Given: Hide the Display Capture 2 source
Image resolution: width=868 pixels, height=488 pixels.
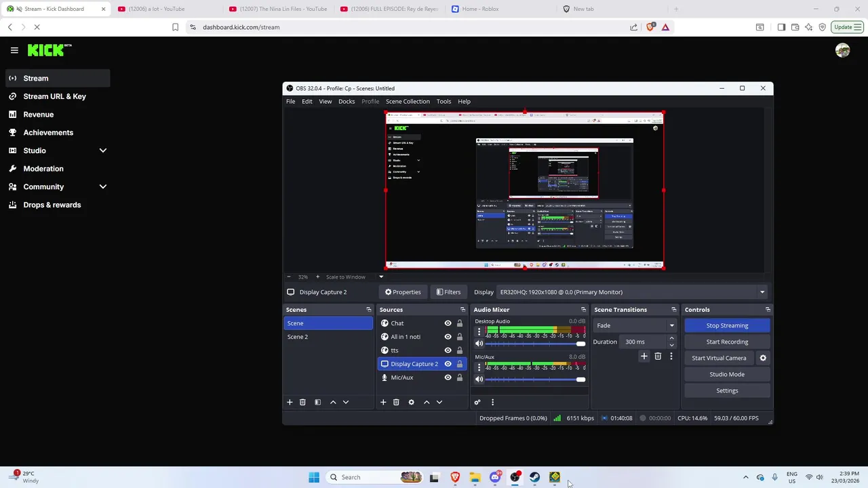Looking at the screenshot, I should [448, 364].
